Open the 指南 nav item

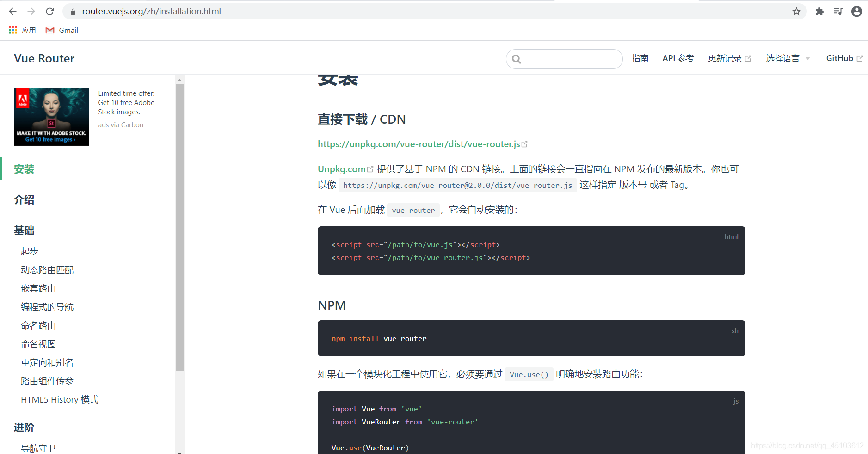(640, 58)
